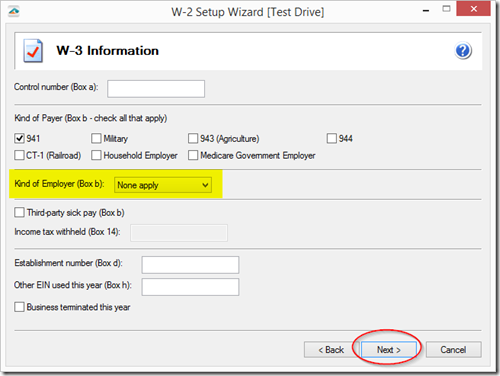Click the "W-3 Information" heading text
500x376 pixels.
(x=107, y=51)
